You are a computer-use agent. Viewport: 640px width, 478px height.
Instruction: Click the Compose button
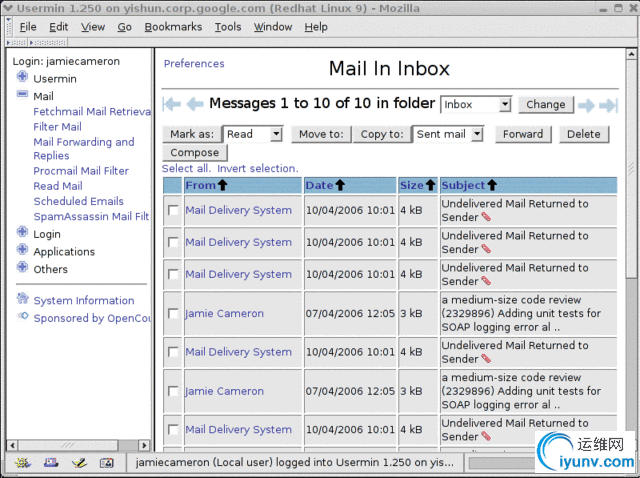click(195, 153)
